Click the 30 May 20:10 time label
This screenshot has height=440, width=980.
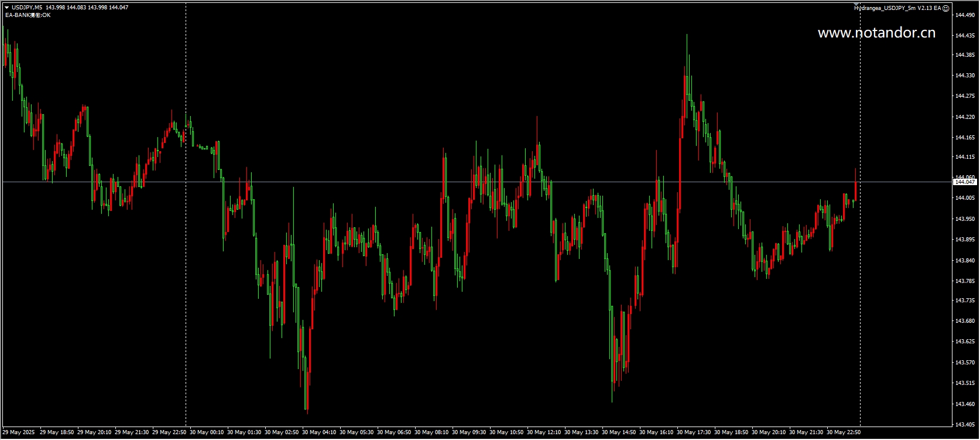(769, 432)
